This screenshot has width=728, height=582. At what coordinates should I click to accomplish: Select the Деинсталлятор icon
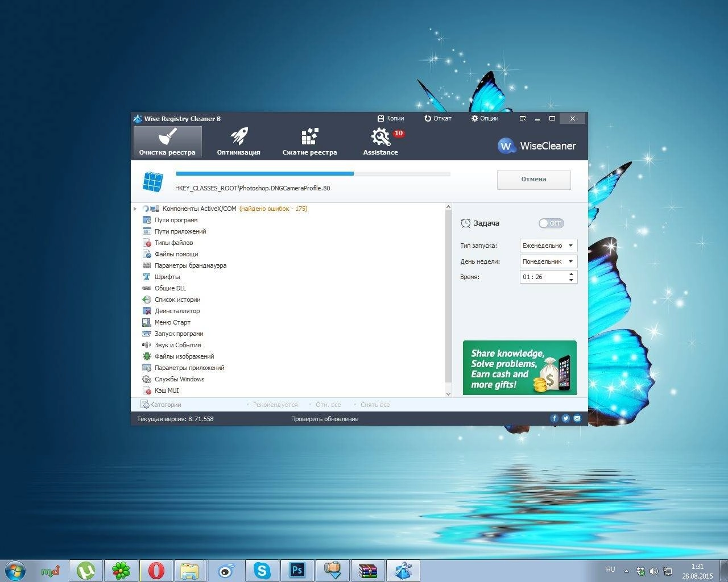(x=147, y=311)
